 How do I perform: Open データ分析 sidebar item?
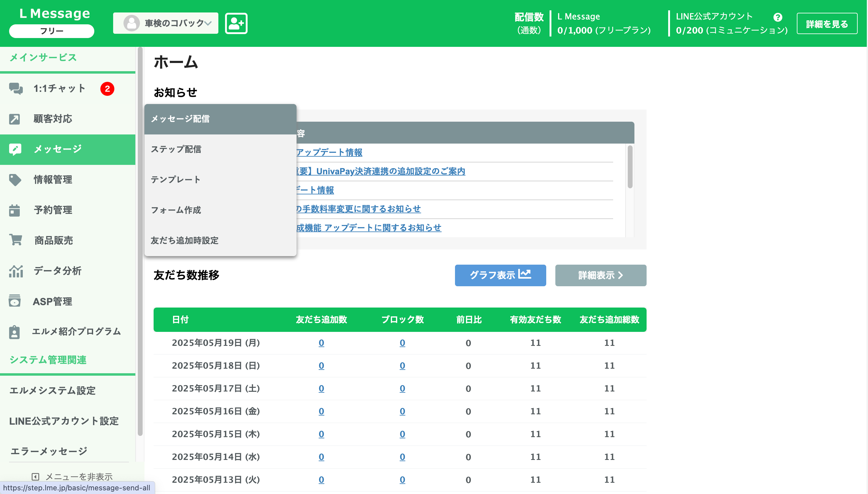68,271
